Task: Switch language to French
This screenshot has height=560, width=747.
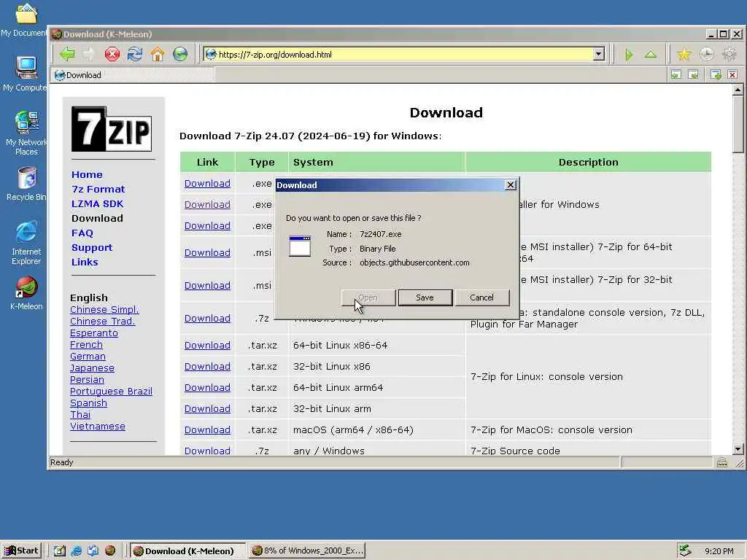Action: point(86,345)
